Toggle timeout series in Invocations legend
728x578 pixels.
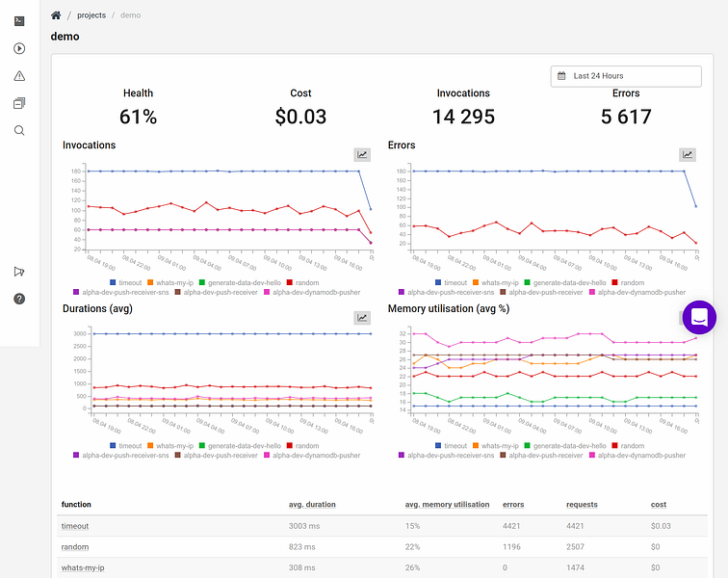[x=126, y=282]
